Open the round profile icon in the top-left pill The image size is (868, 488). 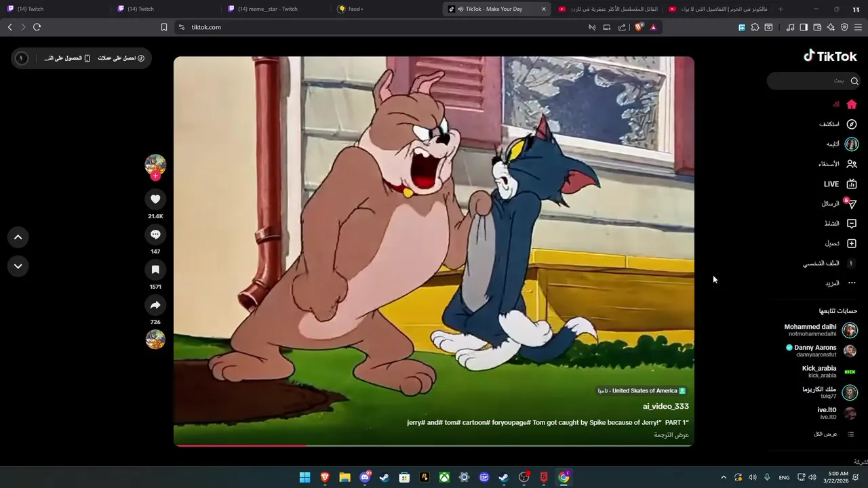tap(21, 58)
